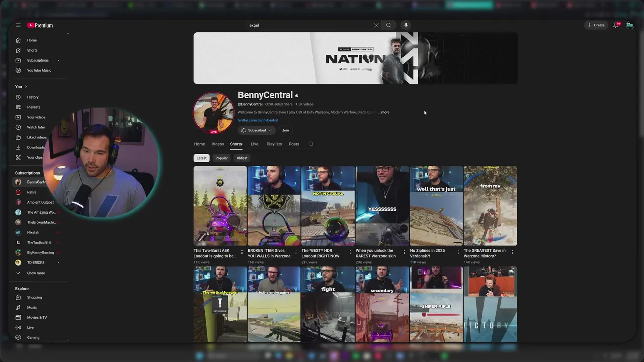Open the Subscribed notification dropdown
Viewport: 644px width, 362px height.
[257, 130]
